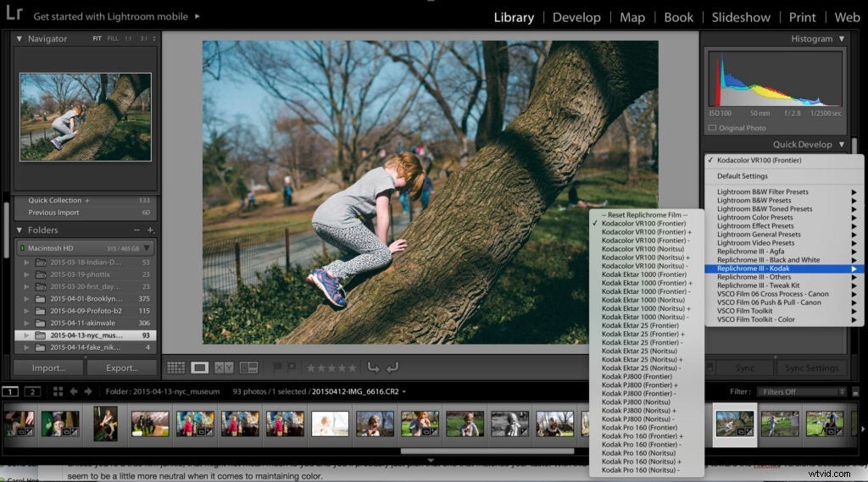Open Get started with Lightroom mobile arrow
This screenshot has height=482, width=868.
click(197, 17)
